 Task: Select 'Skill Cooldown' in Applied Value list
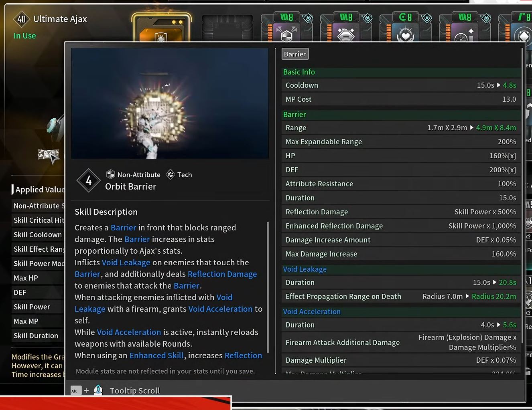(38, 235)
